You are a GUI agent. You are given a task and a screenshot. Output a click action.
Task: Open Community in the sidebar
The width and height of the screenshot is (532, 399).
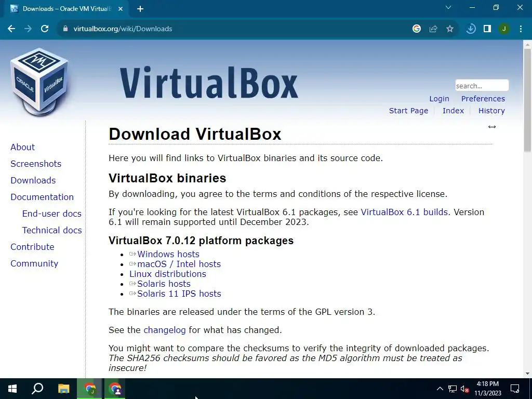point(34,263)
